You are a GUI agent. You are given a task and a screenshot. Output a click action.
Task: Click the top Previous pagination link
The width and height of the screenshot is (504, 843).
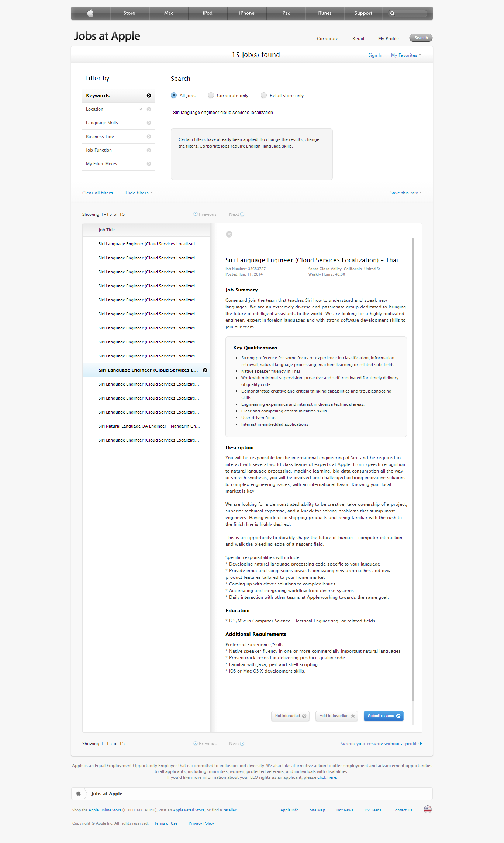tap(205, 214)
